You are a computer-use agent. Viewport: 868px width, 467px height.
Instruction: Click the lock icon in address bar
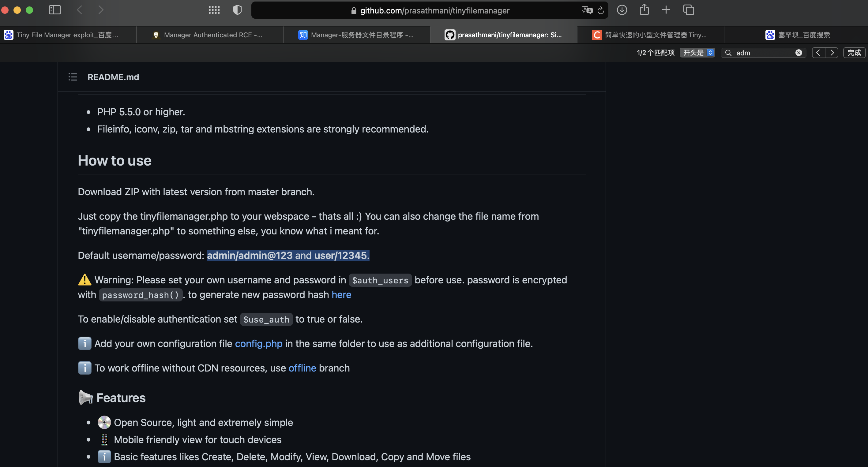(353, 11)
